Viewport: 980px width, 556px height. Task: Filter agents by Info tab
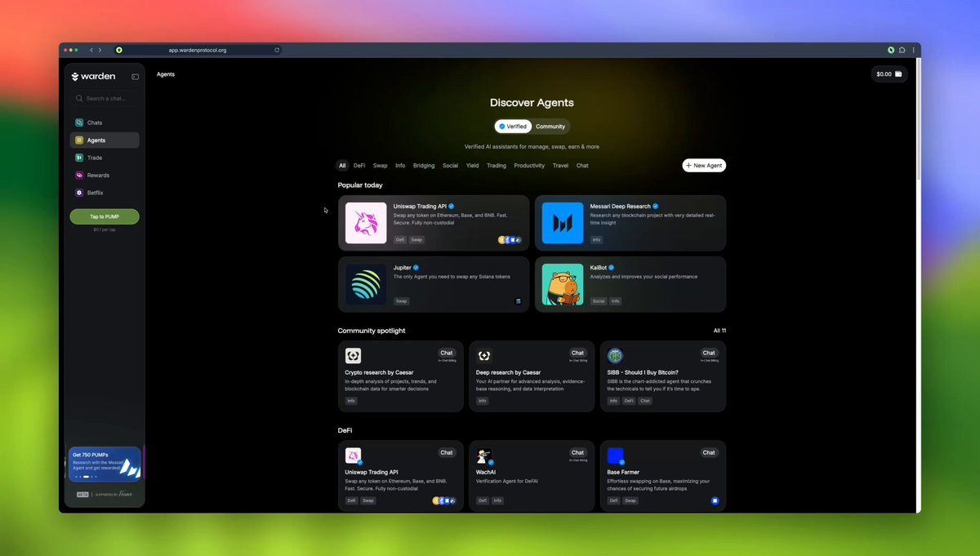(400, 166)
